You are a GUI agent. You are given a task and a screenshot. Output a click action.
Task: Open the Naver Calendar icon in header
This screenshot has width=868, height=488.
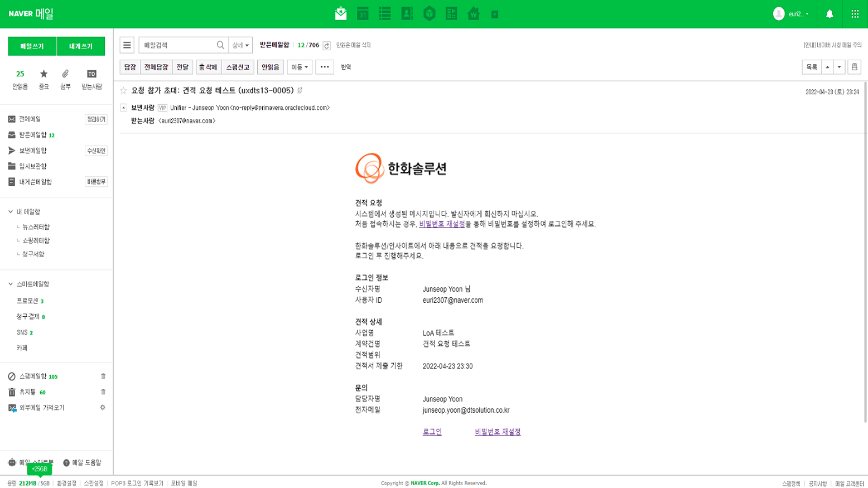pyautogui.click(x=363, y=14)
